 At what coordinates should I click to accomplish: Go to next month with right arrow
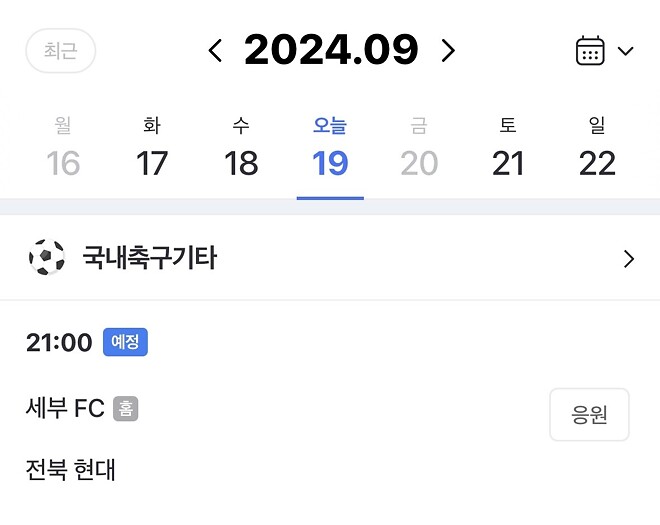coord(448,51)
